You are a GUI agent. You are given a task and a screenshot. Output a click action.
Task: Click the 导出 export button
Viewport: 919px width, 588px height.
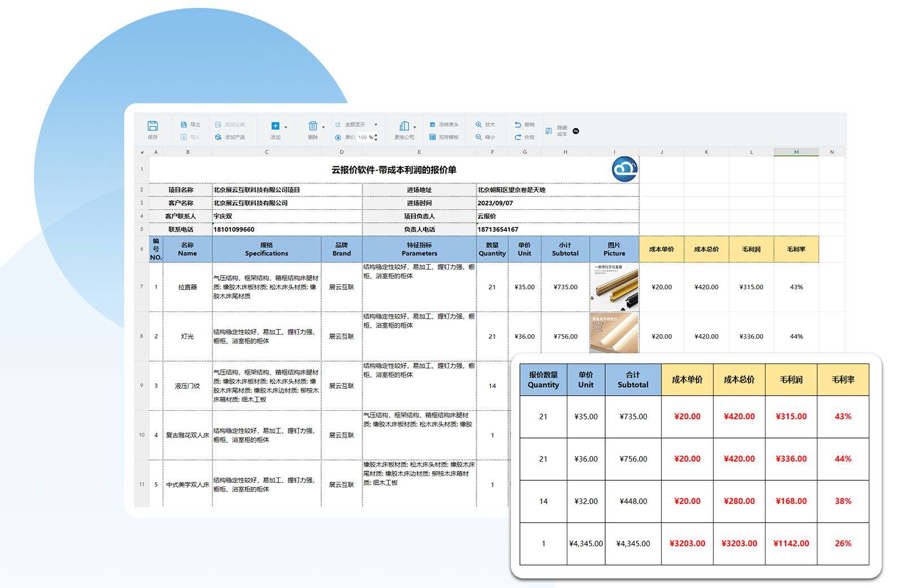[190, 125]
